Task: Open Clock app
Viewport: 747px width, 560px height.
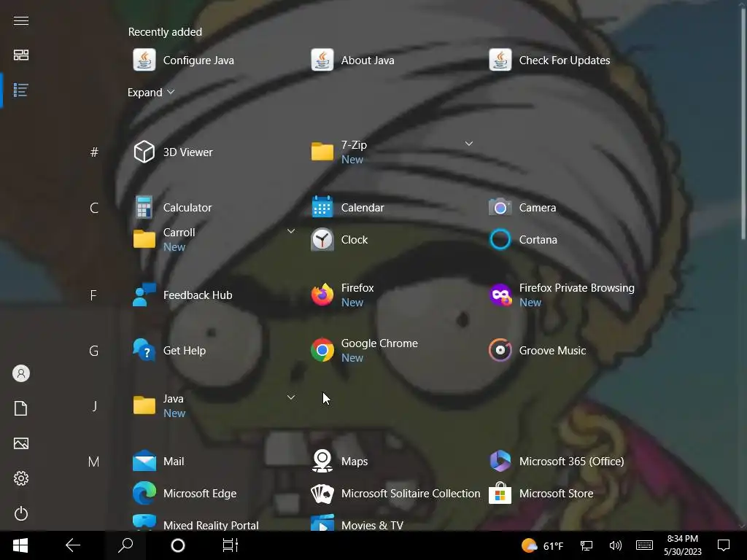Action: click(340, 239)
